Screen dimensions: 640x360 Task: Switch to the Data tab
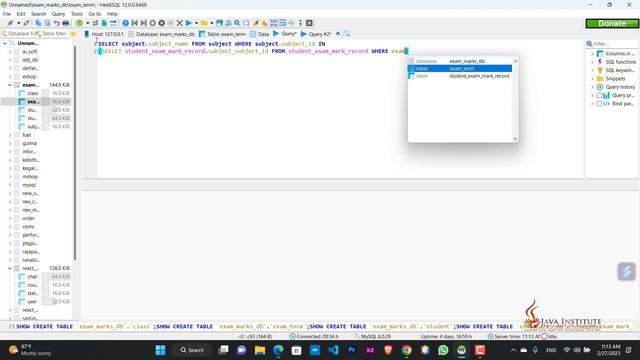coord(260,34)
